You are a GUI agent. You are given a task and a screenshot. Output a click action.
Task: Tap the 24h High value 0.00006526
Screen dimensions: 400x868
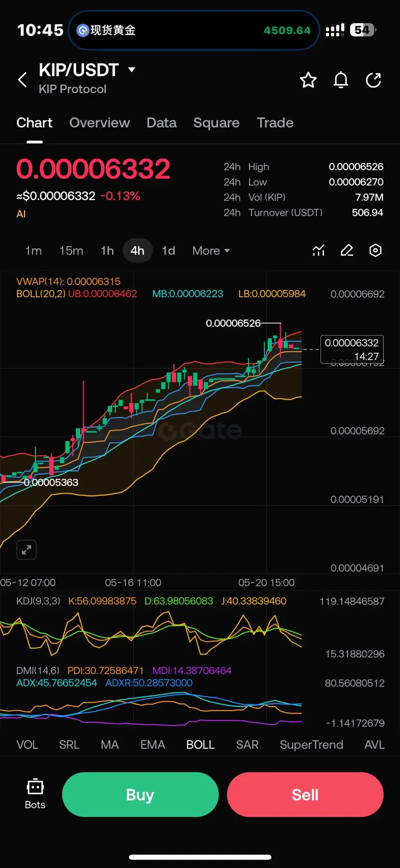click(356, 167)
